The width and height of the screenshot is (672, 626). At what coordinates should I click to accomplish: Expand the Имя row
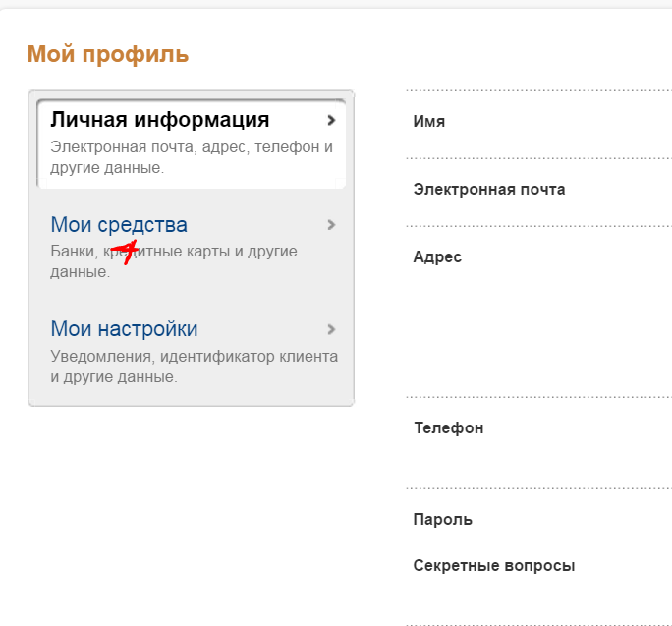[429, 122]
